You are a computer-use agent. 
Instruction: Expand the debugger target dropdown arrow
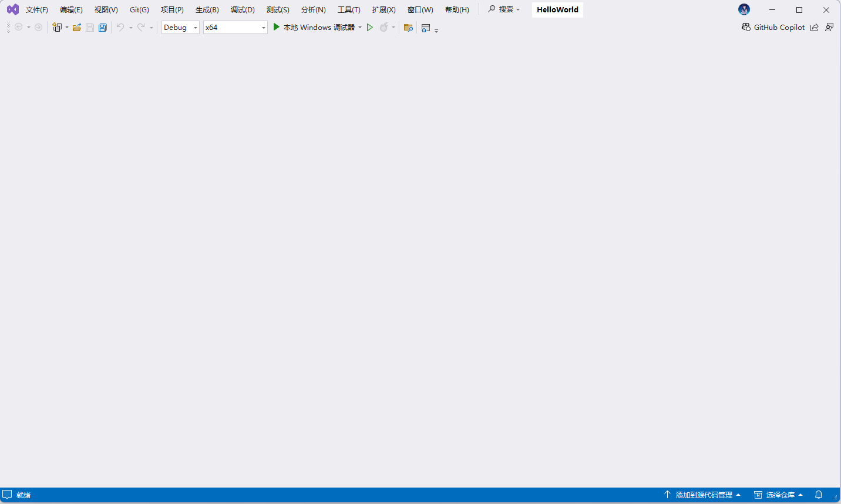point(360,28)
